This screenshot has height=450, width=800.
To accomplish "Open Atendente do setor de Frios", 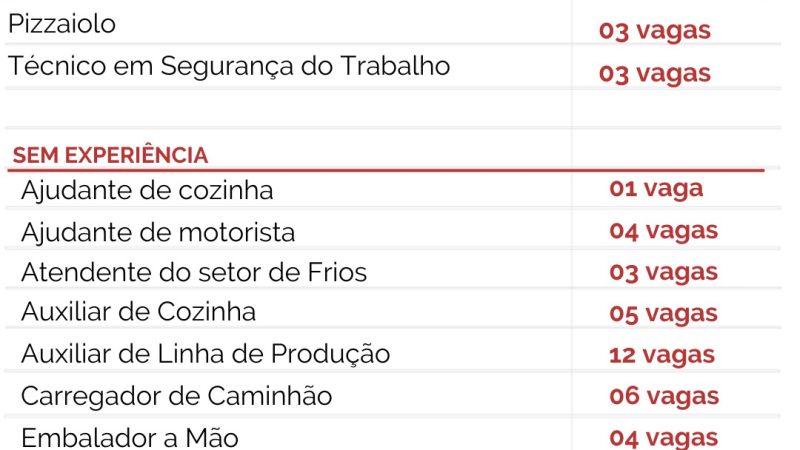I will point(194,272).
